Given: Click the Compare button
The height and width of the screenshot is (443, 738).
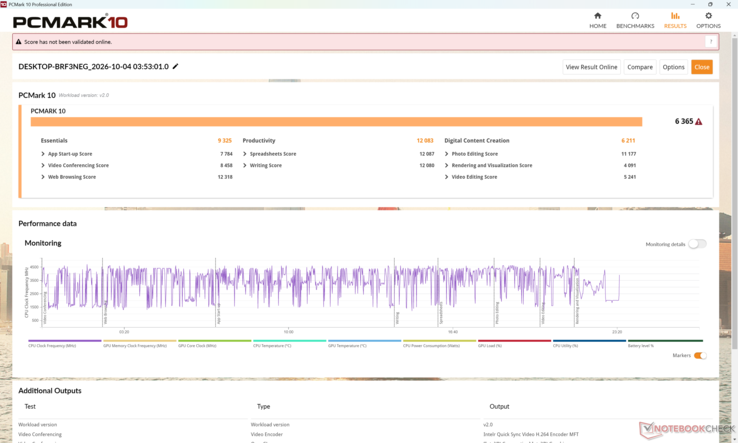Looking at the screenshot, I should [x=640, y=67].
